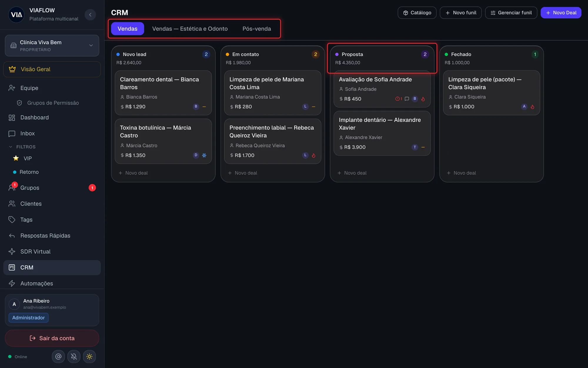Click Novo funil
Viewport: 588px width, 368px height.
click(x=461, y=13)
